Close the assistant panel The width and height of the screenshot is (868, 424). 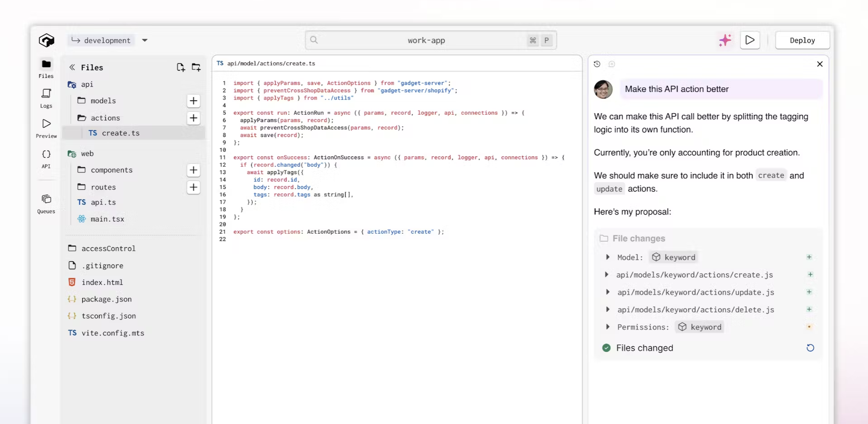pyautogui.click(x=820, y=64)
